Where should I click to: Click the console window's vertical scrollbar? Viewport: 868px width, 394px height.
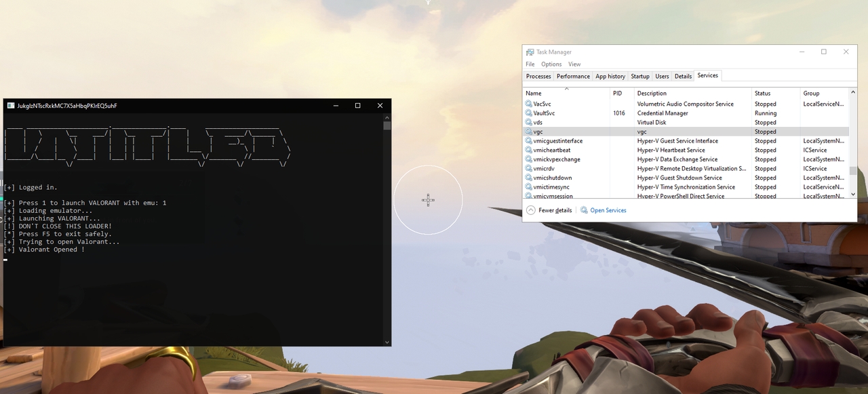click(387, 125)
